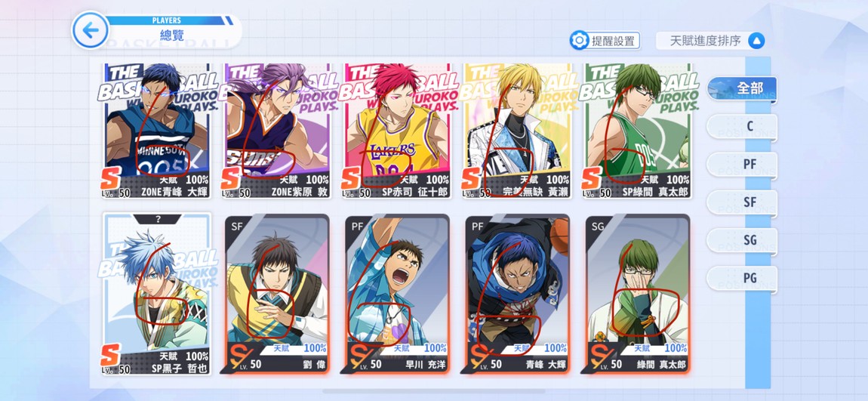Filter players by C position

coord(742,126)
